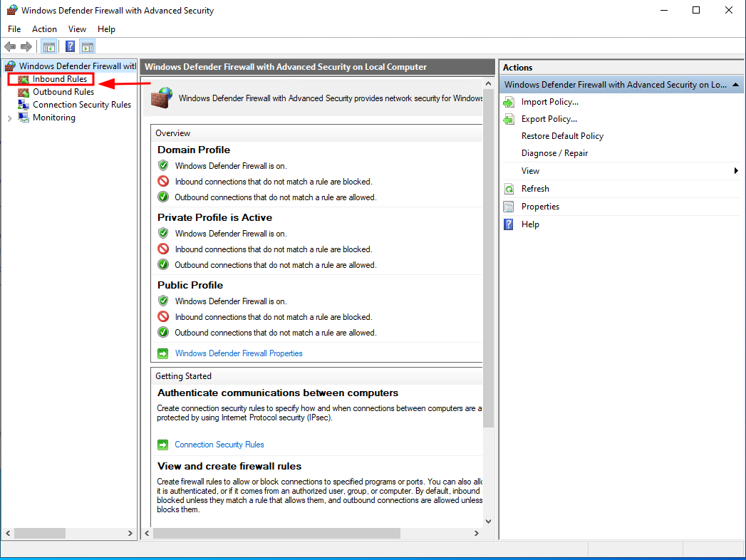Click the Private Profile outbound allowed checkmark icon
The height and width of the screenshot is (560, 746).
(x=163, y=264)
